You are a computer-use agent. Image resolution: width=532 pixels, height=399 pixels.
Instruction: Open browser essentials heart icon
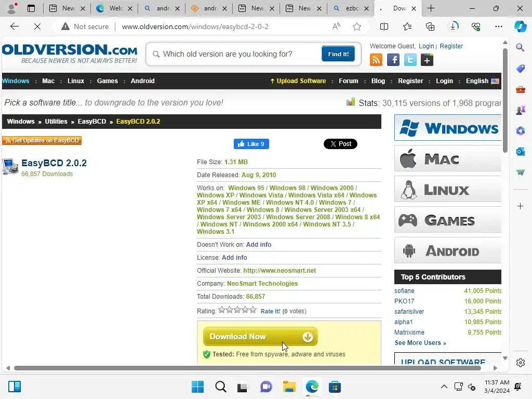click(476, 26)
